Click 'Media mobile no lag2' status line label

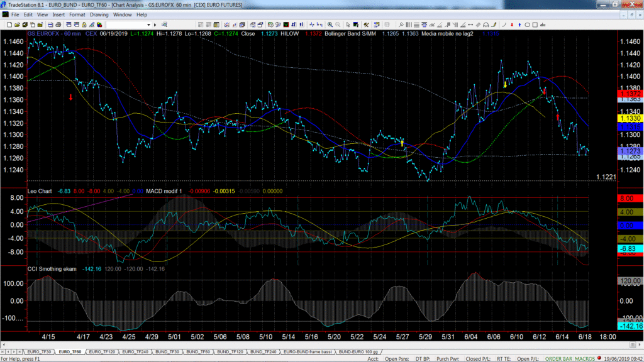pyautogui.click(x=447, y=34)
